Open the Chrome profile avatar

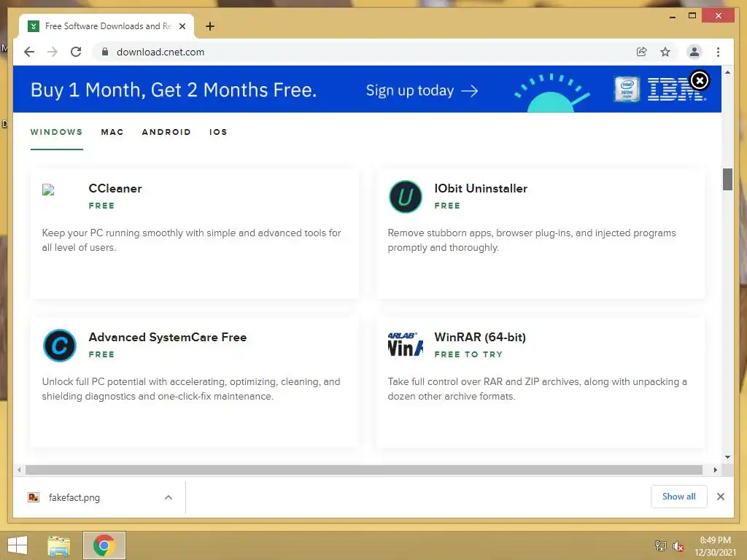(x=694, y=52)
